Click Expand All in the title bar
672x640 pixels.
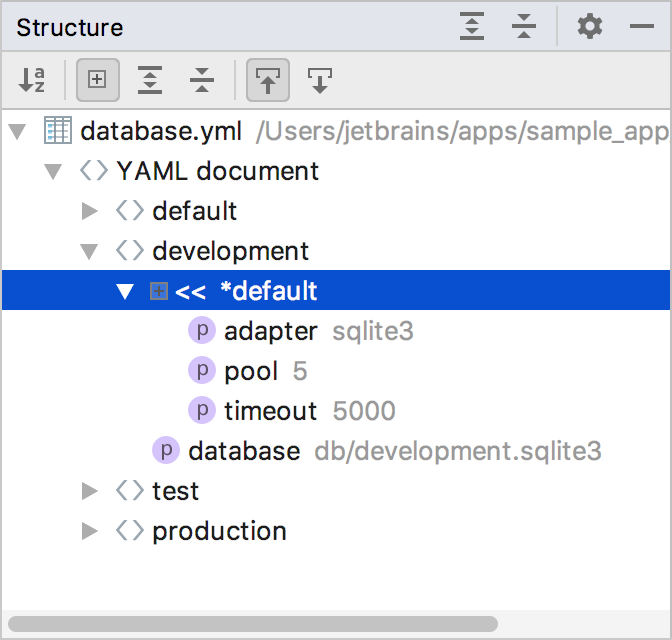point(472,26)
